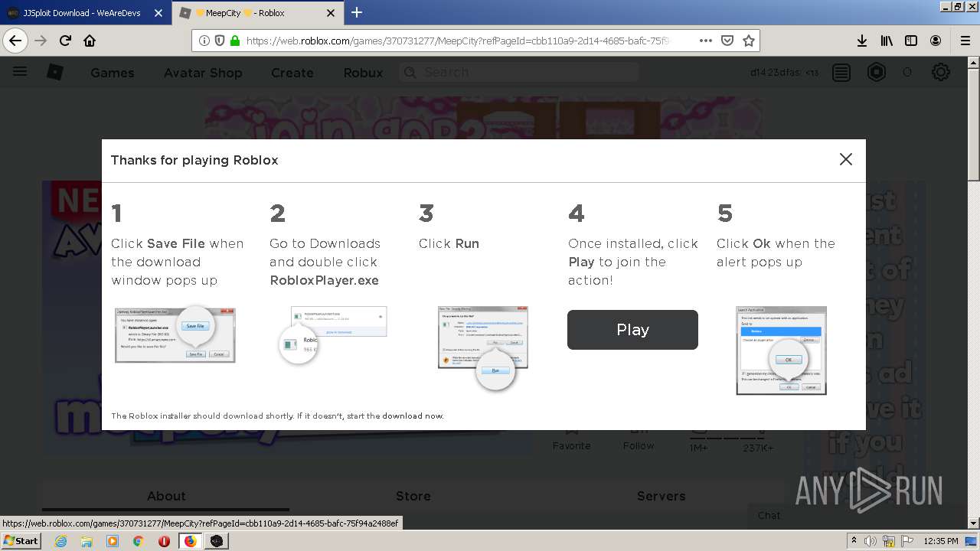
Task: Click the 12:35 PM taskbar clock
Action: point(940,541)
